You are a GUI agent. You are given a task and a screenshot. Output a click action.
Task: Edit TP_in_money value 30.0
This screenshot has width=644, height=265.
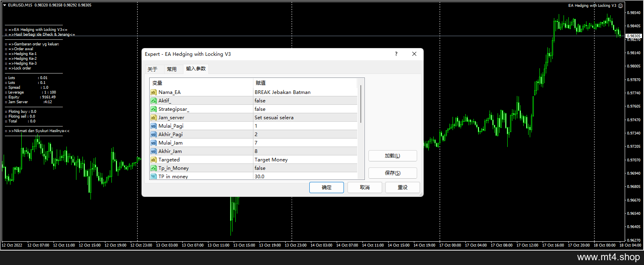tap(305, 176)
